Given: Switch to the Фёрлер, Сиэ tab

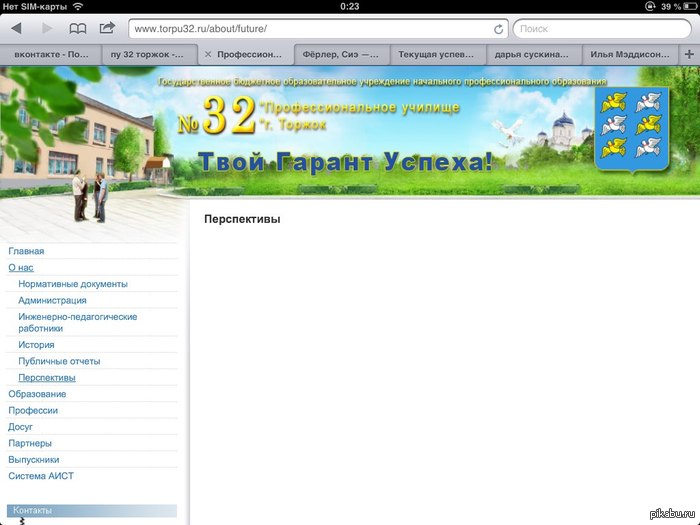Looking at the screenshot, I should coord(340,55).
